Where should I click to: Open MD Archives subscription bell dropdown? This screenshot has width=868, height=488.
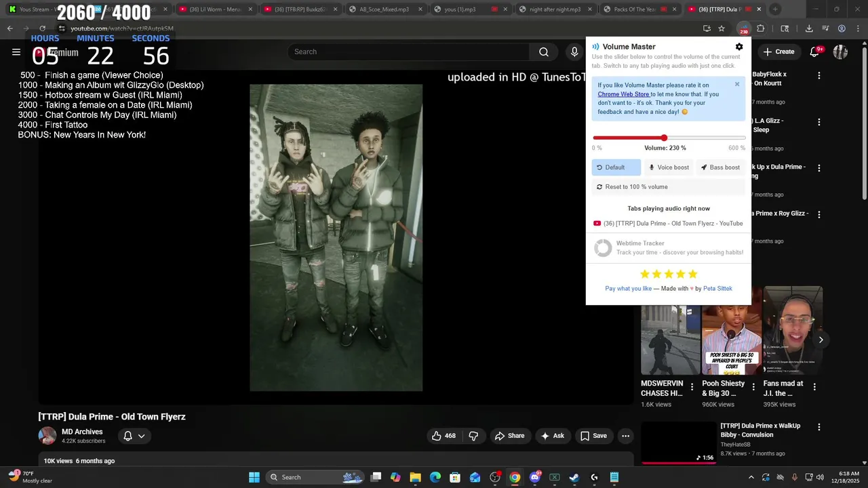tap(134, 436)
